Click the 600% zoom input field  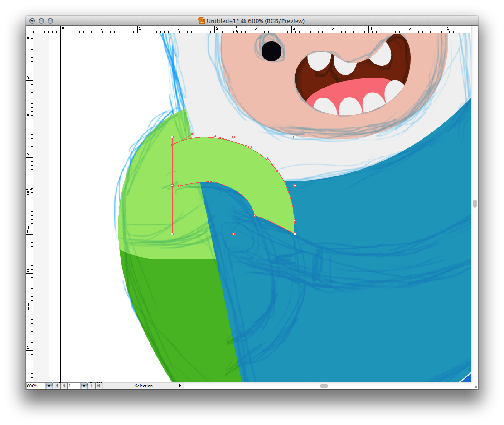[35, 386]
